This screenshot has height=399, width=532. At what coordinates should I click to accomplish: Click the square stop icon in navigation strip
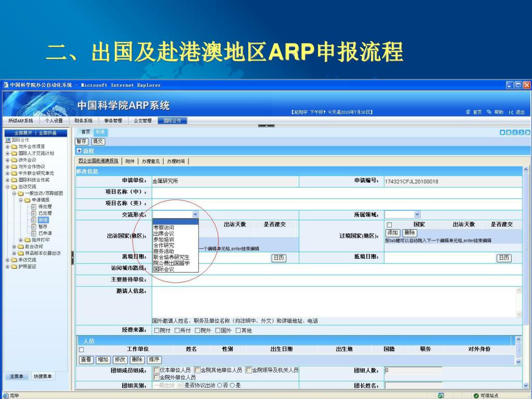tap(502, 132)
